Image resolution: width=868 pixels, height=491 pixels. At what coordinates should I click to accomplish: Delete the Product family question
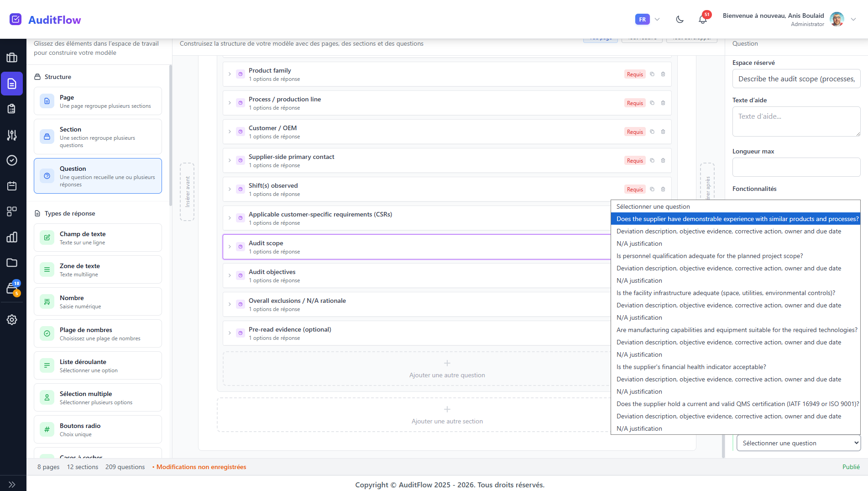[663, 74]
